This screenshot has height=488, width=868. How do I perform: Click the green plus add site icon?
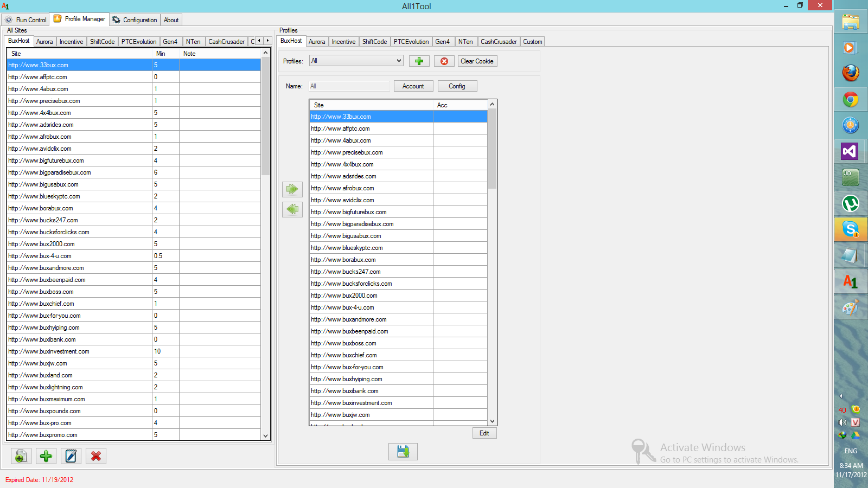[46, 457]
